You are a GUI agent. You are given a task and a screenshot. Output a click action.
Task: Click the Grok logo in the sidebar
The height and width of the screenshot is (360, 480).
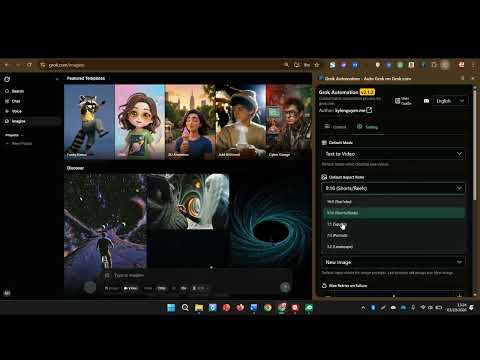point(7,79)
